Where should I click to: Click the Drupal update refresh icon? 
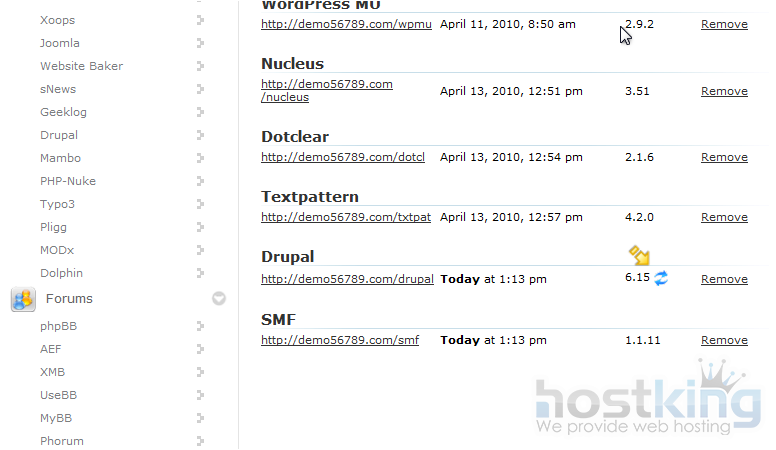coord(661,278)
